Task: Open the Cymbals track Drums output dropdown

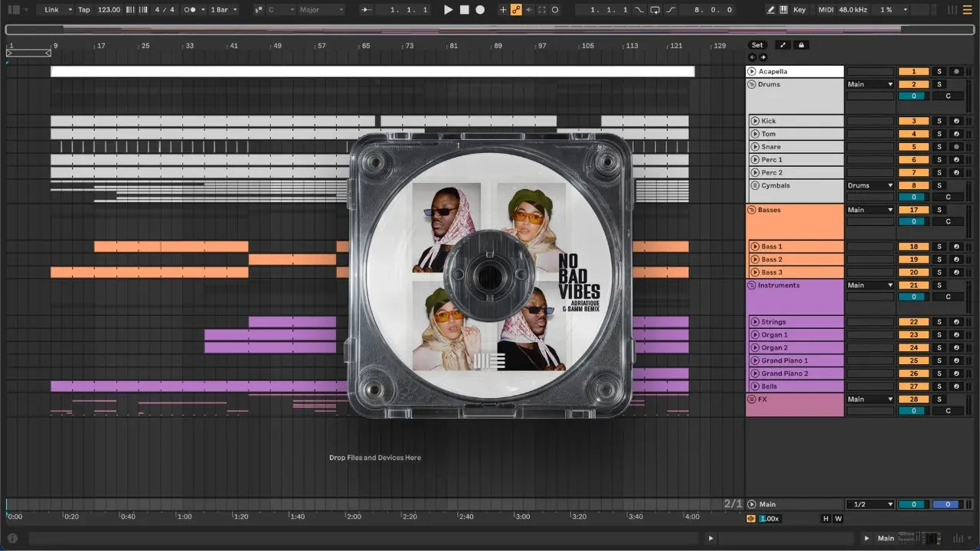Action: coord(871,185)
